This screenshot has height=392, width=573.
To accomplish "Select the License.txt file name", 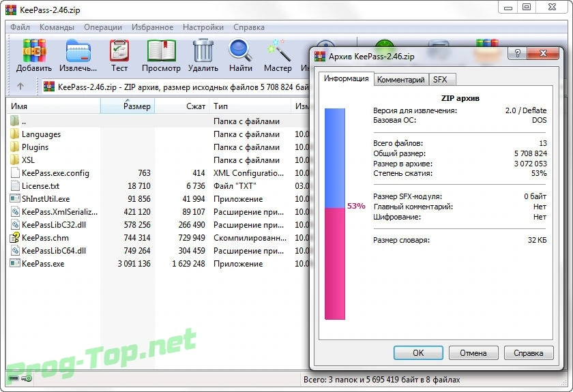I will click(x=40, y=186).
